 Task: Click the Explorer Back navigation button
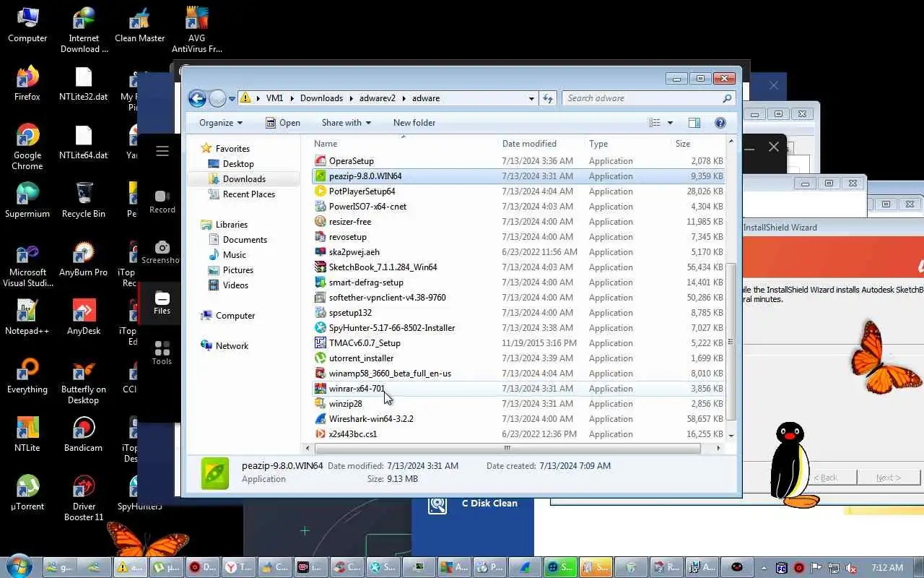(197, 98)
